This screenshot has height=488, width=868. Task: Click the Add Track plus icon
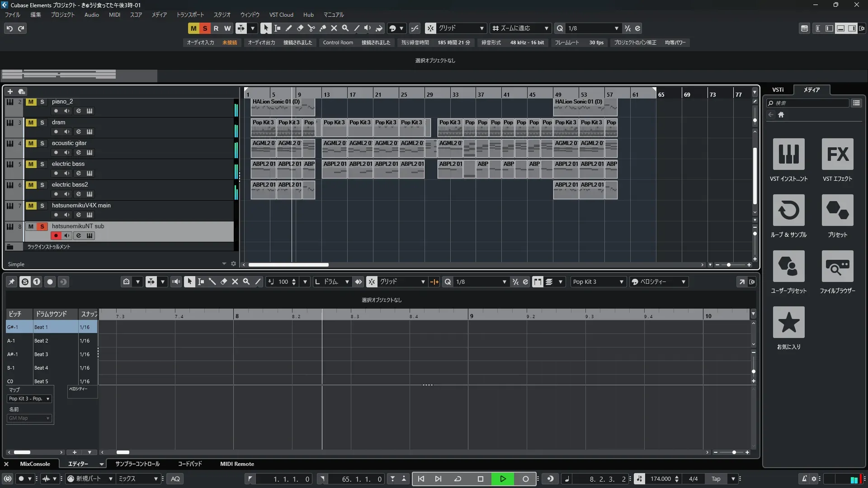click(x=10, y=91)
